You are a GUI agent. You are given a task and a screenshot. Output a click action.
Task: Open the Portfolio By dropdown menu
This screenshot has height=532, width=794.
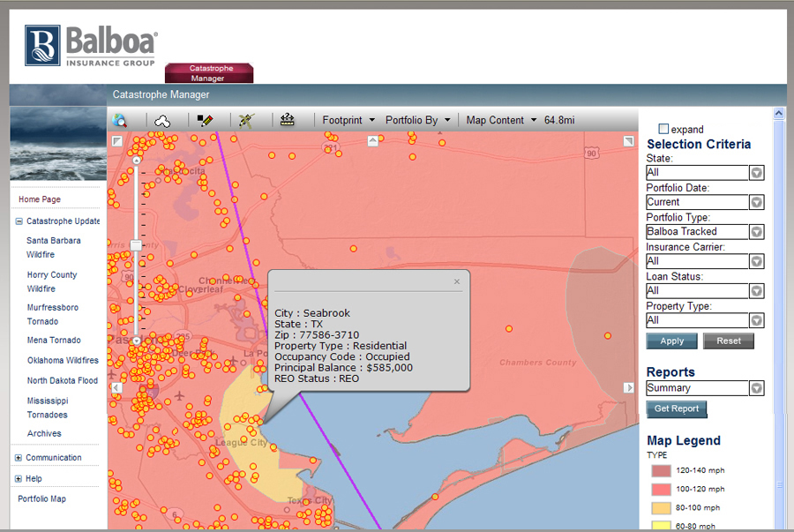418,121
